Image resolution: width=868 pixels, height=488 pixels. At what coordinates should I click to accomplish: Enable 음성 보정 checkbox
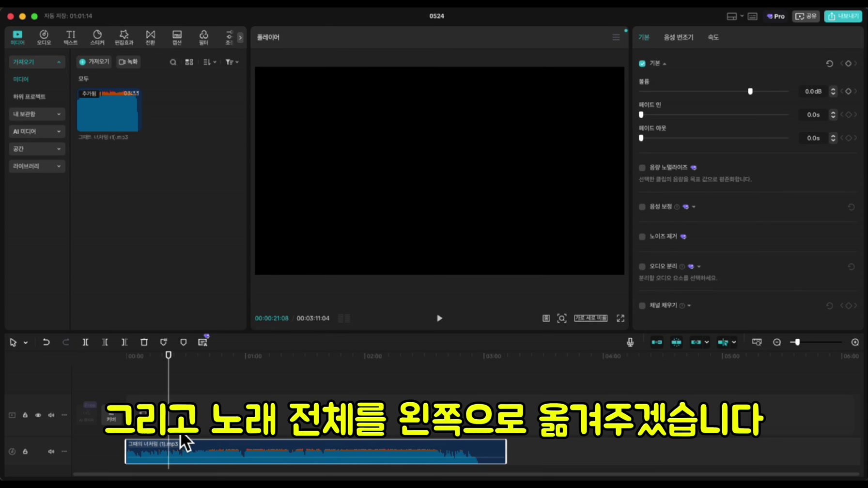(642, 207)
